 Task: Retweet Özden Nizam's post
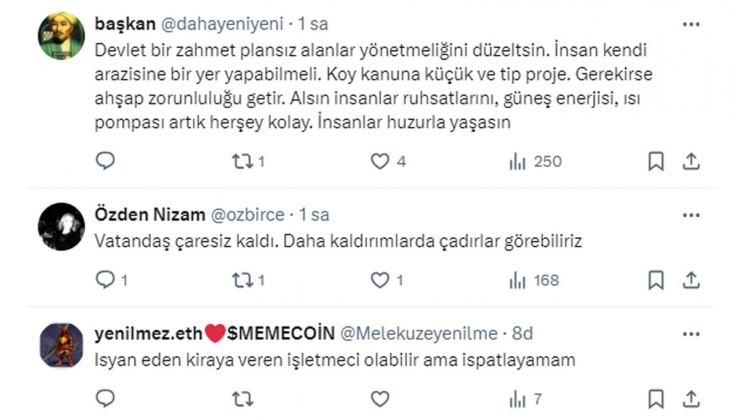pos(241,280)
